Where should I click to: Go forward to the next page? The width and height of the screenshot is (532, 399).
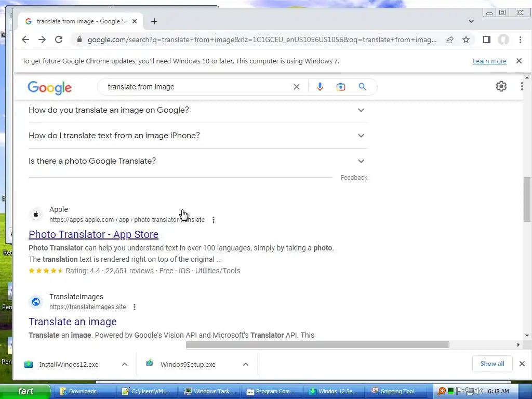(x=42, y=39)
